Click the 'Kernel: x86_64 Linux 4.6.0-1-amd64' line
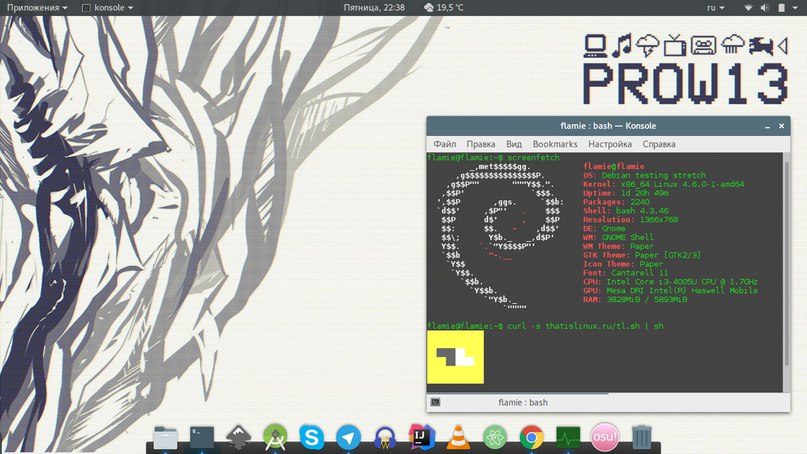Viewport: 807px width, 454px height. click(663, 184)
